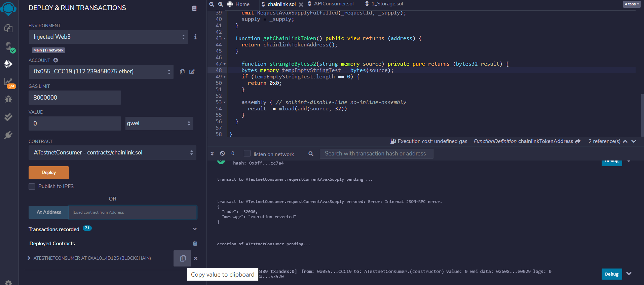
Task: Fold the function at line 43
Action: [225, 38]
